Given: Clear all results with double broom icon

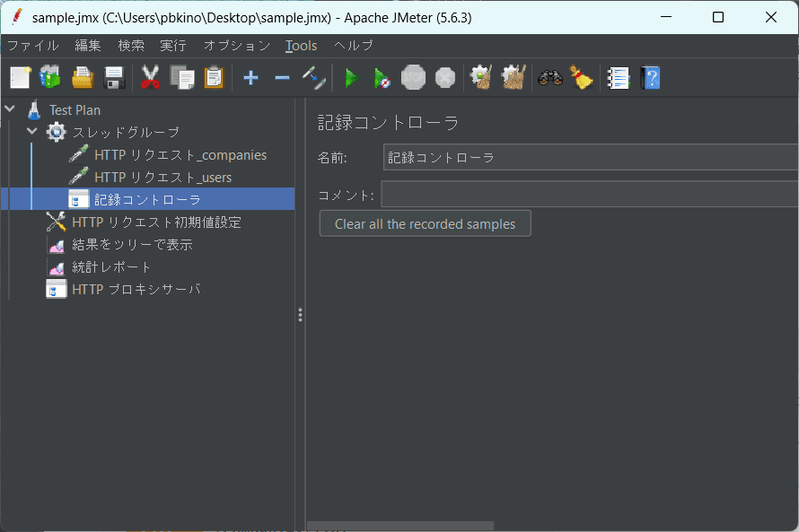Looking at the screenshot, I should (x=514, y=78).
